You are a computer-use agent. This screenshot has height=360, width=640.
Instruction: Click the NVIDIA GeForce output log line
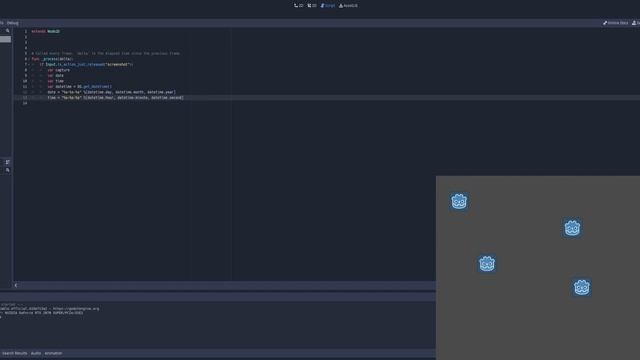(x=42, y=313)
